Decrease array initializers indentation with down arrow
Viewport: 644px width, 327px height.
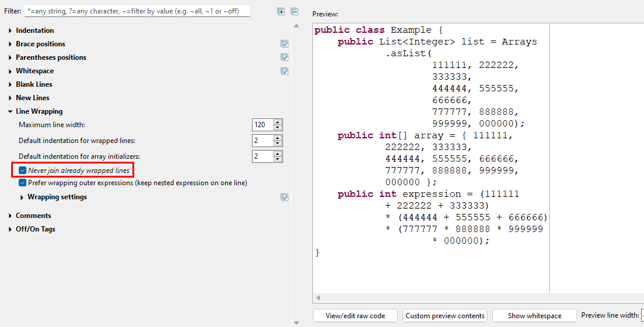[278, 159]
